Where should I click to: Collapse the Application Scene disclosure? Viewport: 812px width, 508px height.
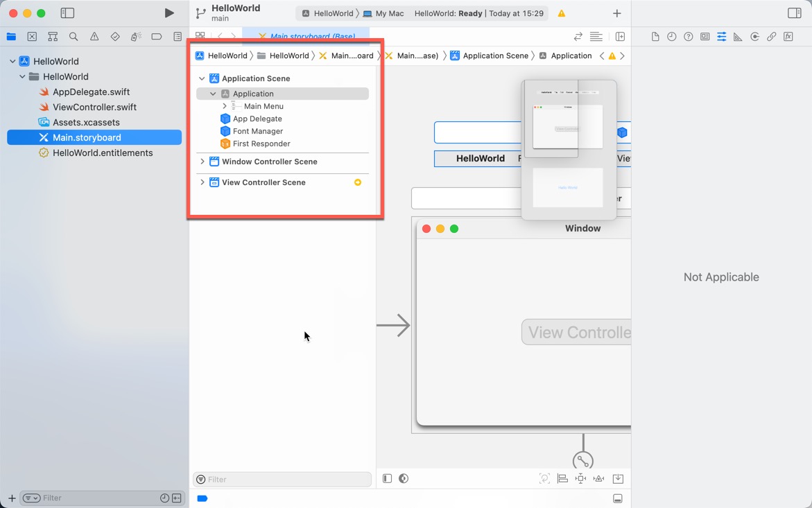click(x=202, y=78)
